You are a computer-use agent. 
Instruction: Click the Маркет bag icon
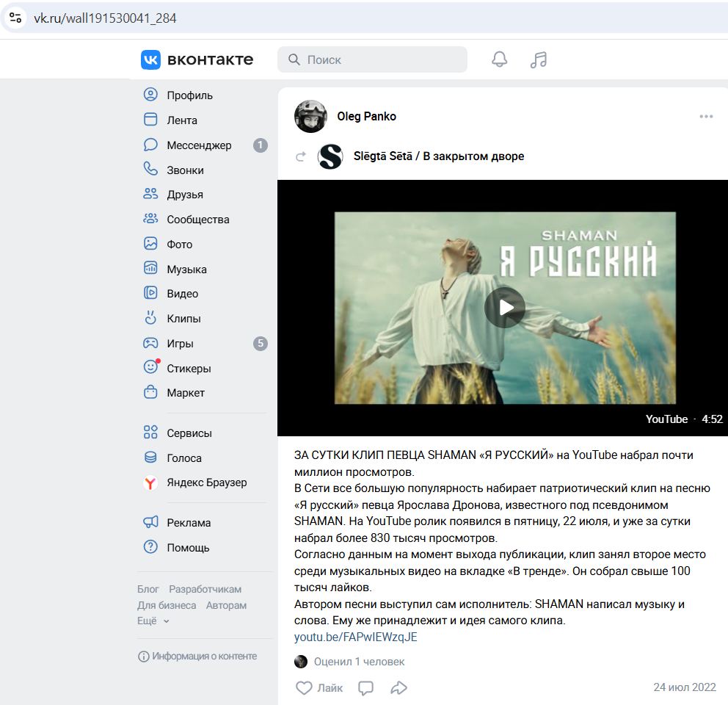tap(150, 392)
